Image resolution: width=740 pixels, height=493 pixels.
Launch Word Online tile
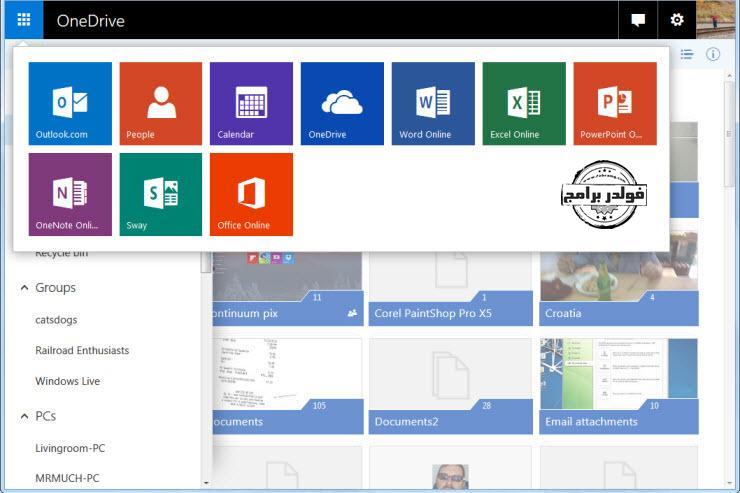[433, 103]
